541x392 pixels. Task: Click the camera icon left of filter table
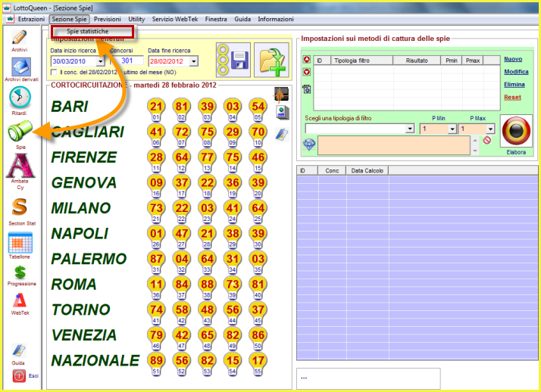pyautogui.click(x=307, y=89)
